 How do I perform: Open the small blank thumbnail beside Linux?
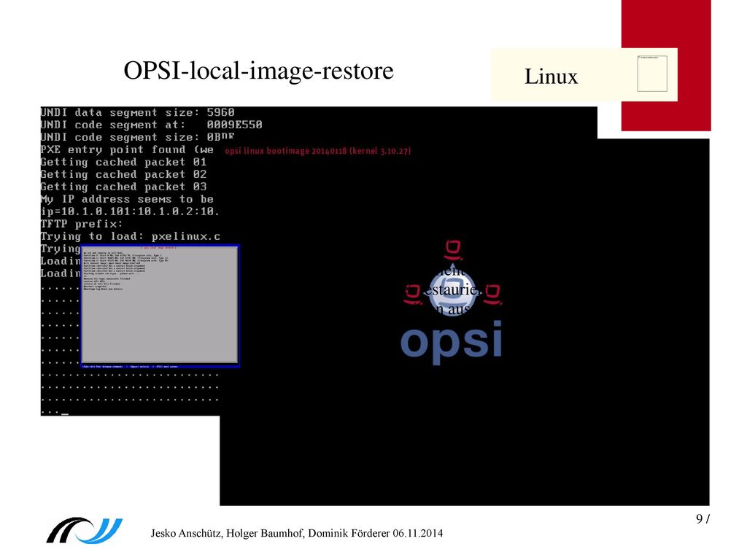point(652,74)
